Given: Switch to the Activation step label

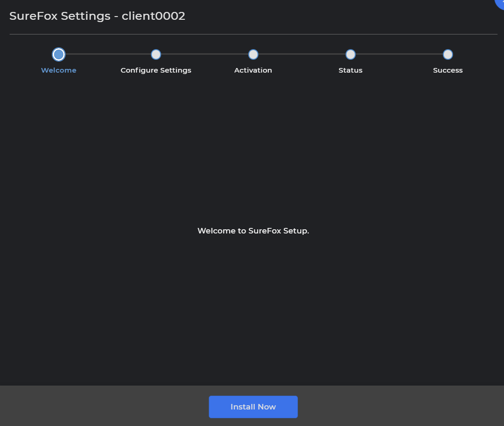Looking at the screenshot, I should [x=253, y=70].
